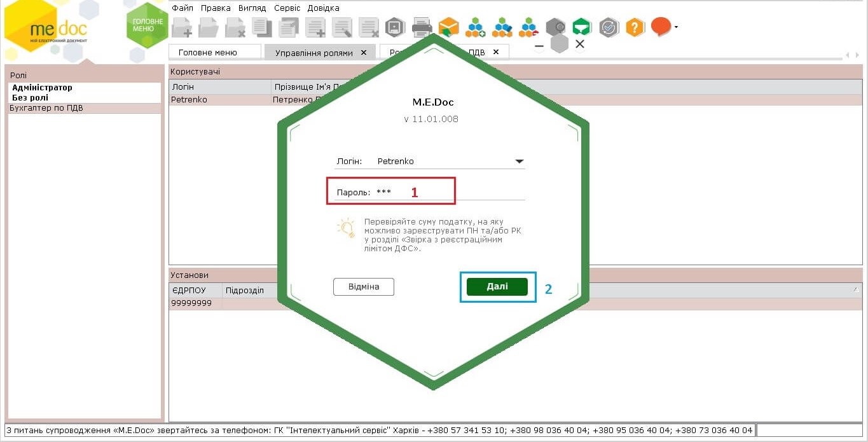Close the Управління ролями tab
Image resolution: width=868 pixels, height=442 pixels.
coord(364,53)
